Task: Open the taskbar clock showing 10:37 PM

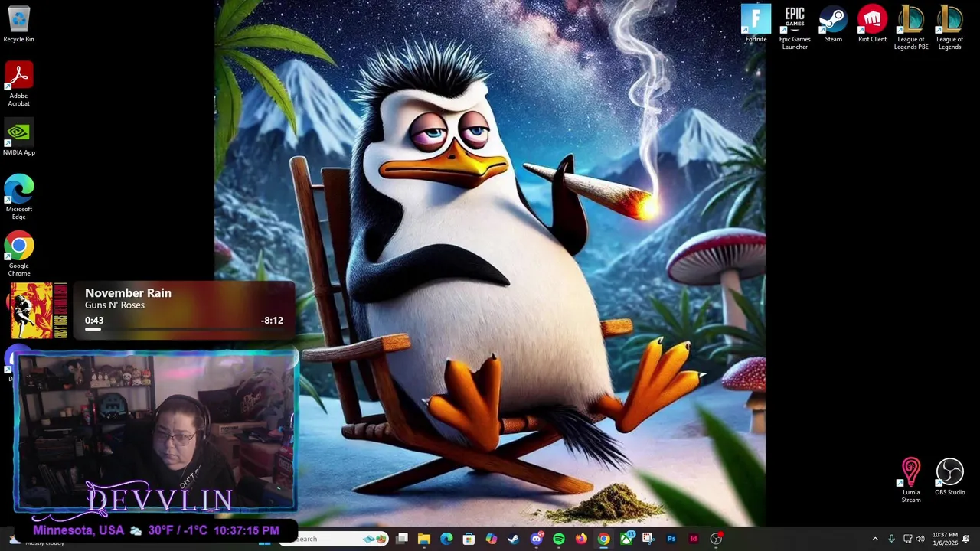Action: pos(945,539)
